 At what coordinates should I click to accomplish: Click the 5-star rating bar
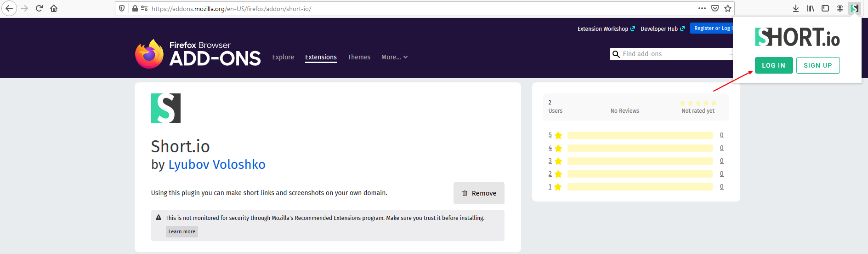tap(640, 135)
